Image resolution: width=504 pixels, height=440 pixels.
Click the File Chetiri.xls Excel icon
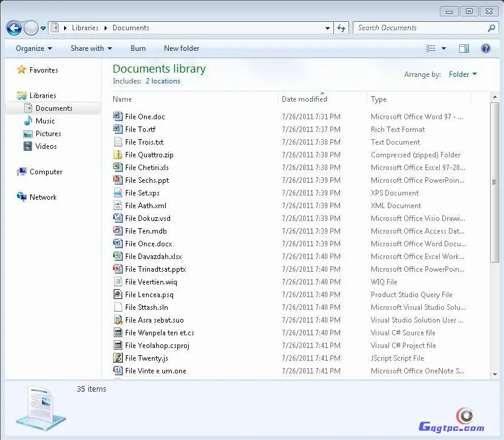[118, 168]
